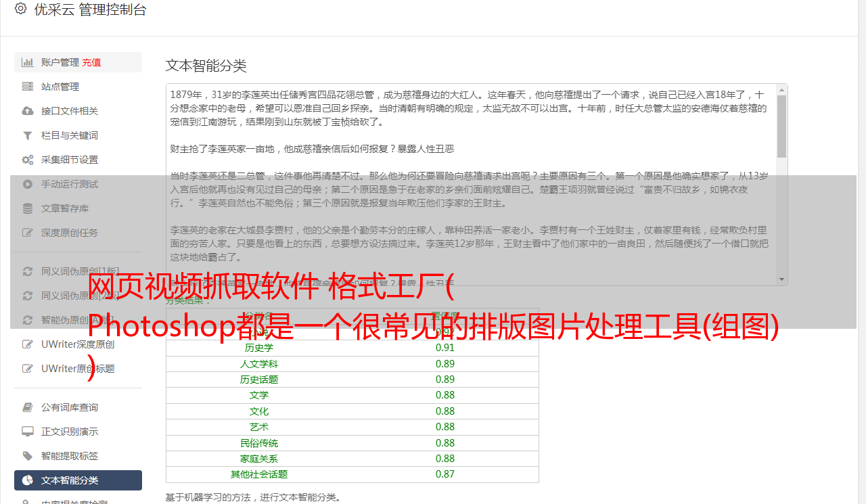Click the bar chart icon for 账户管理
Image resolution: width=866 pixels, height=504 pixels.
(28, 62)
